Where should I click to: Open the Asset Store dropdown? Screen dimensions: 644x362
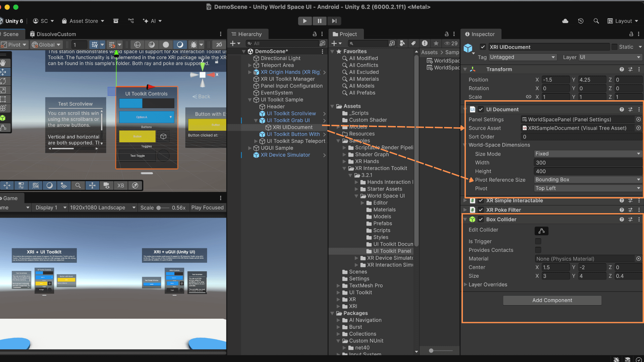coord(83,21)
